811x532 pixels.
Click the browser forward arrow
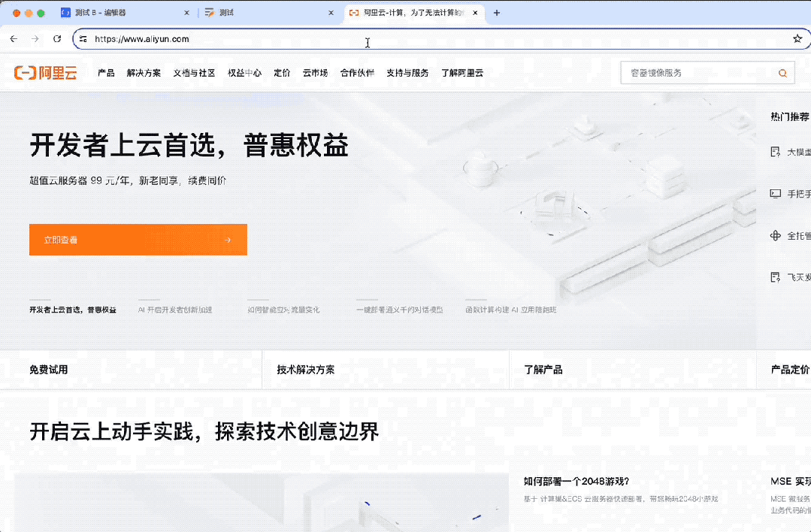click(x=35, y=39)
